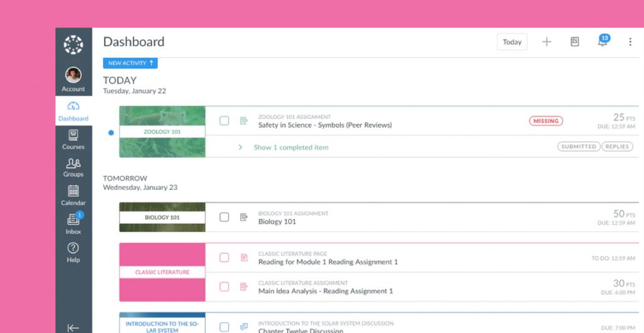Open the grades icon in header
Viewport: 644px width, 333px height.
coord(575,41)
